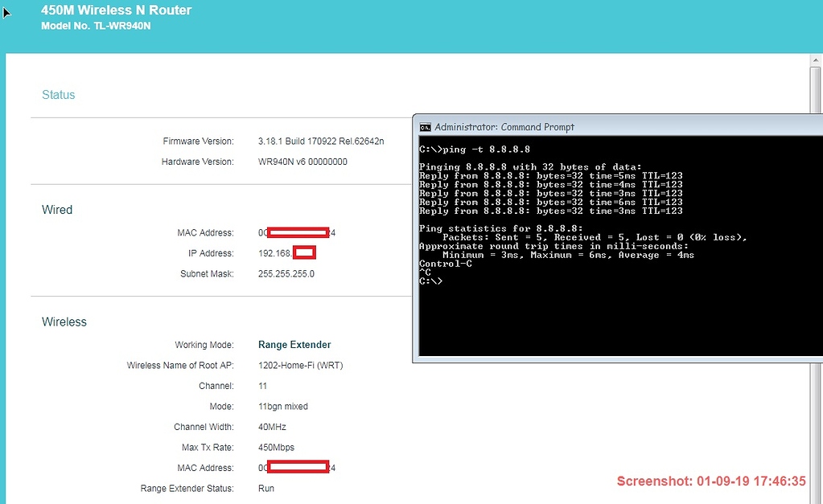Click the wired IP address 192.168 value
823x504 pixels.
(x=286, y=253)
